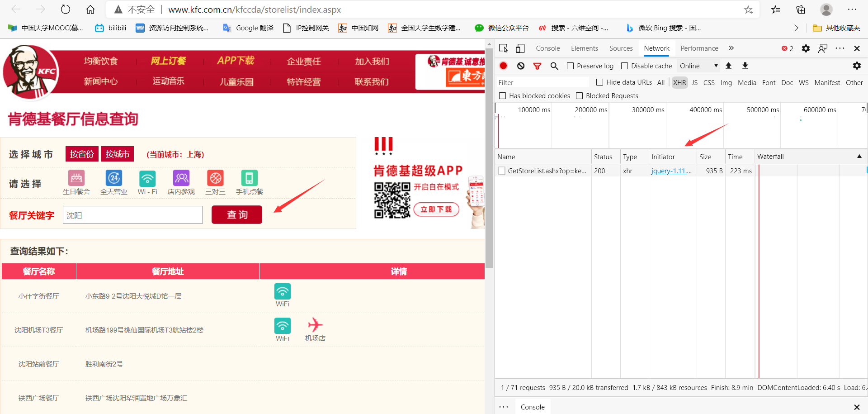
Task: Switch to Console tab in DevTools
Action: point(548,48)
